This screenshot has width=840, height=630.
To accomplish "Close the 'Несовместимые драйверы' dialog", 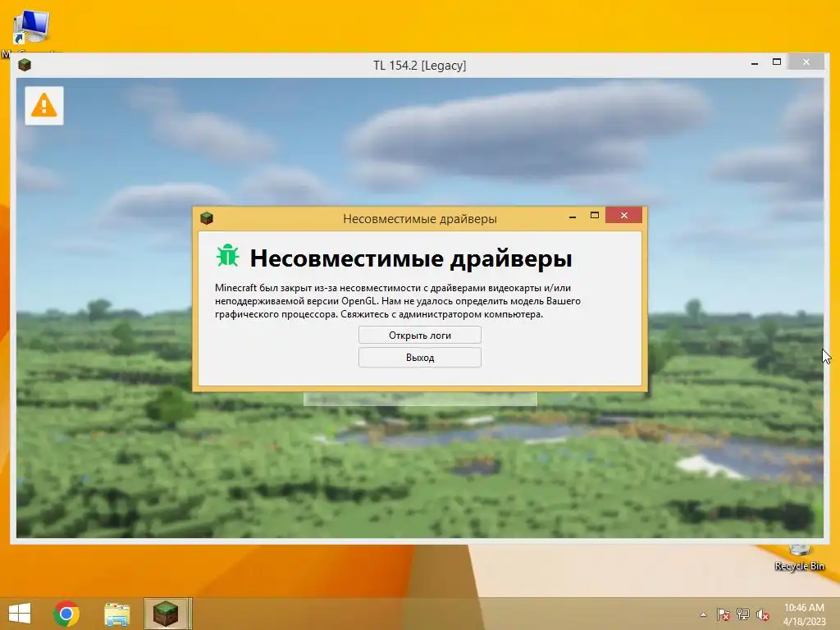I will pyautogui.click(x=623, y=216).
